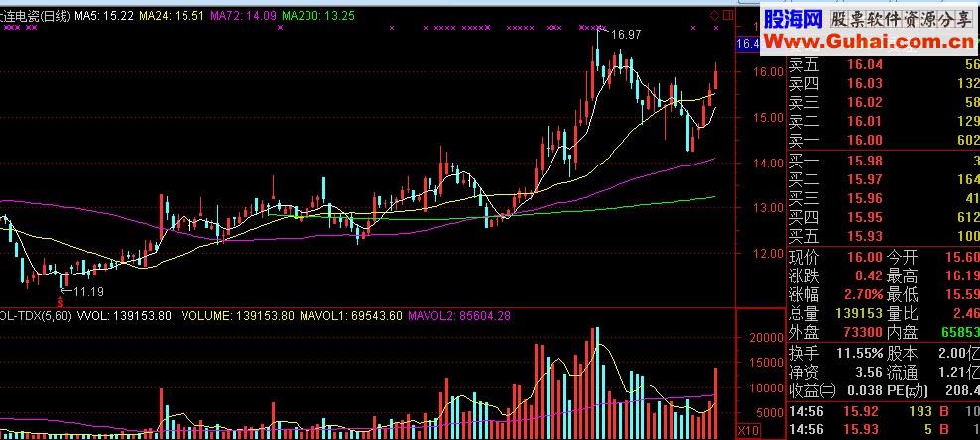Select the 卖三 16.02 ask row
This screenshot has width=980, height=440.
(883, 102)
